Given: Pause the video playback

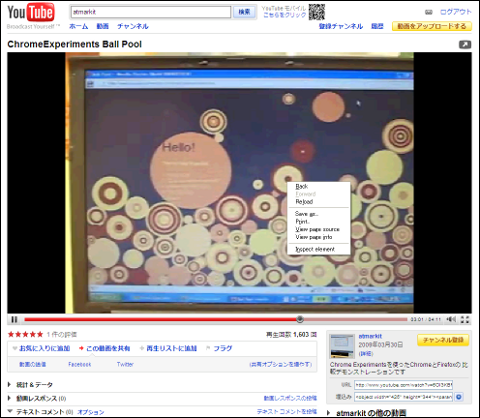Looking at the screenshot, I should tap(14, 320).
